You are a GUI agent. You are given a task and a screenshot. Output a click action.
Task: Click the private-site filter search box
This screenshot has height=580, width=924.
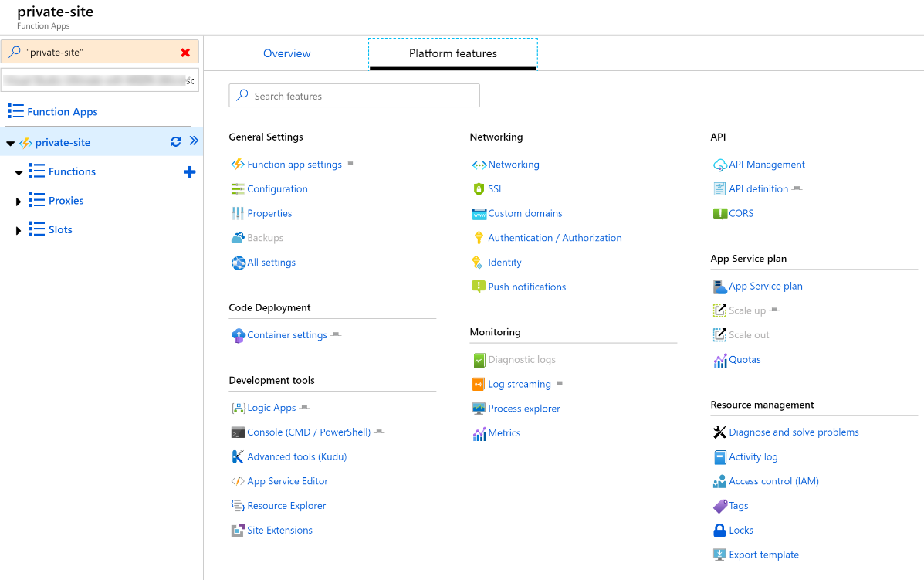(x=100, y=53)
